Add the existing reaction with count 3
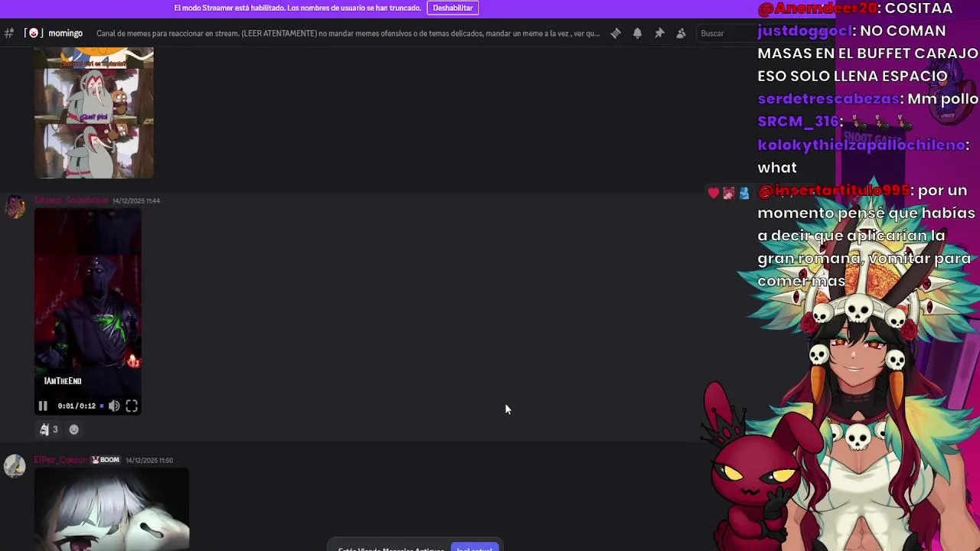Viewport: 980px width, 551px height. (x=48, y=429)
